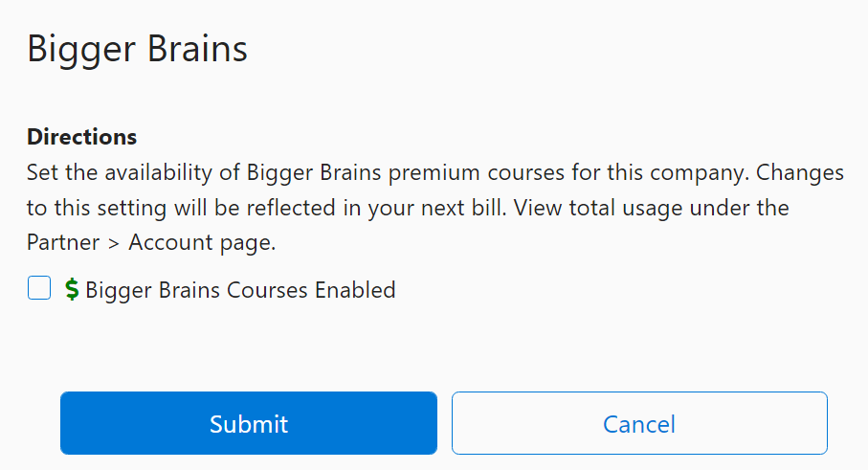Click 'View total usage' sentence
Image resolution: width=868 pixels, height=470 pixels.
point(592,208)
